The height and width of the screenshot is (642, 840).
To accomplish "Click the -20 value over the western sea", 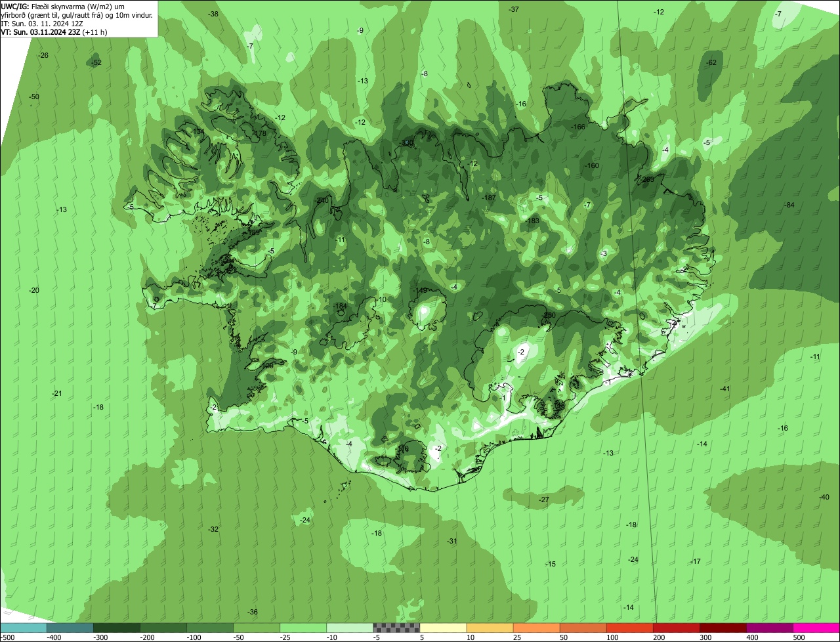I will point(34,290).
